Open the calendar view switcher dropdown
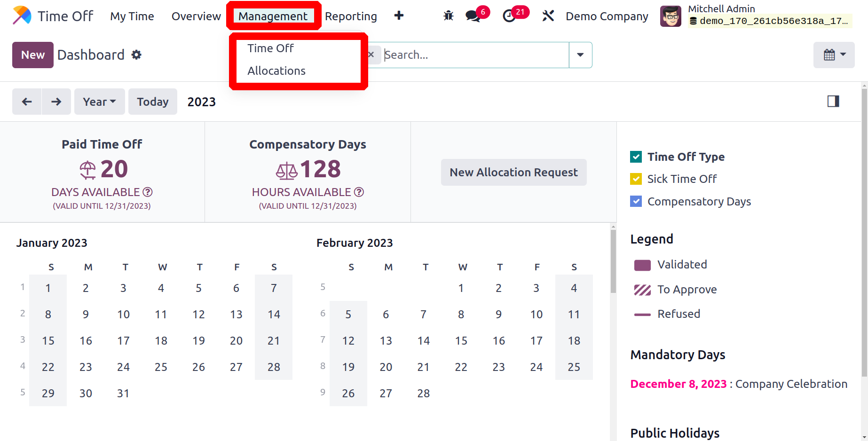Image resolution: width=868 pixels, height=441 pixels. coord(834,55)
